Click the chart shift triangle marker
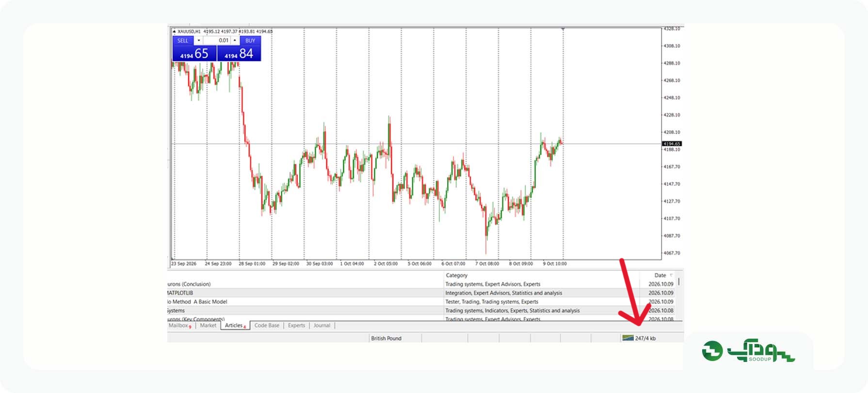868x393 pixels. 563,30
